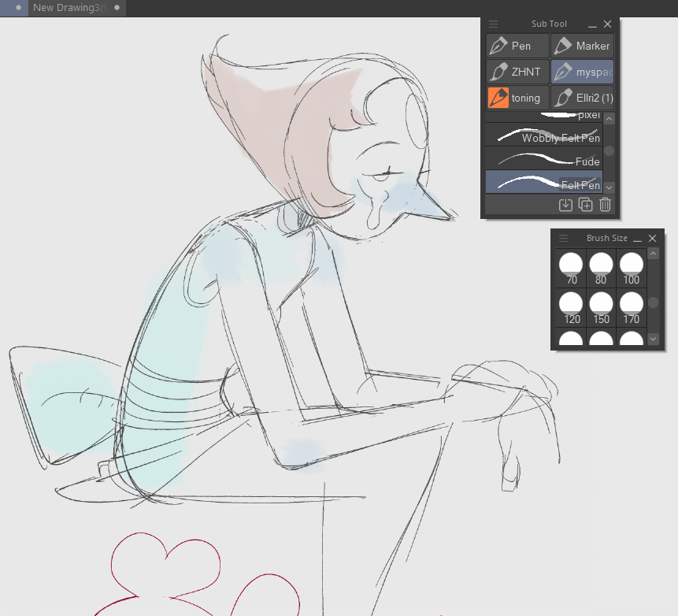
Task: Click the Marker group tip icon
Action: (563, 46)
